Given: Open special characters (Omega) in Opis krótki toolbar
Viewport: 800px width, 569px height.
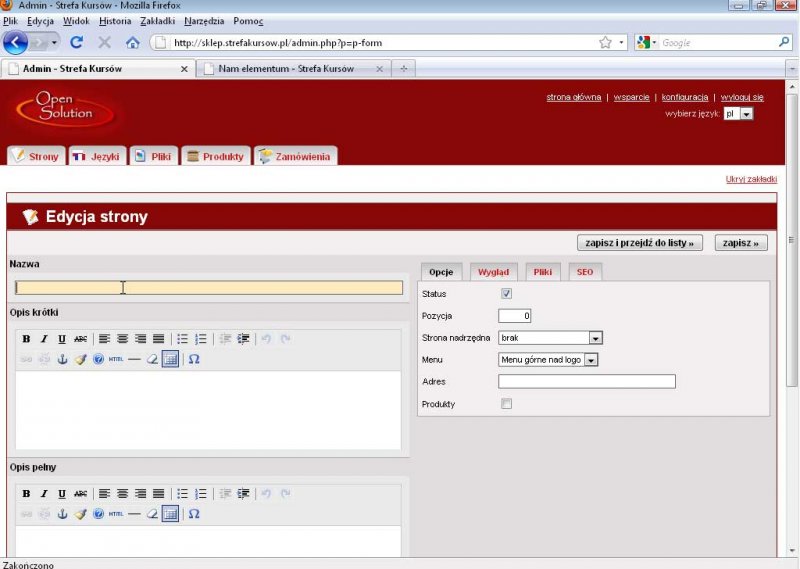Looking at the screenshot, I should pyautogui.click(x=194, y=359).
